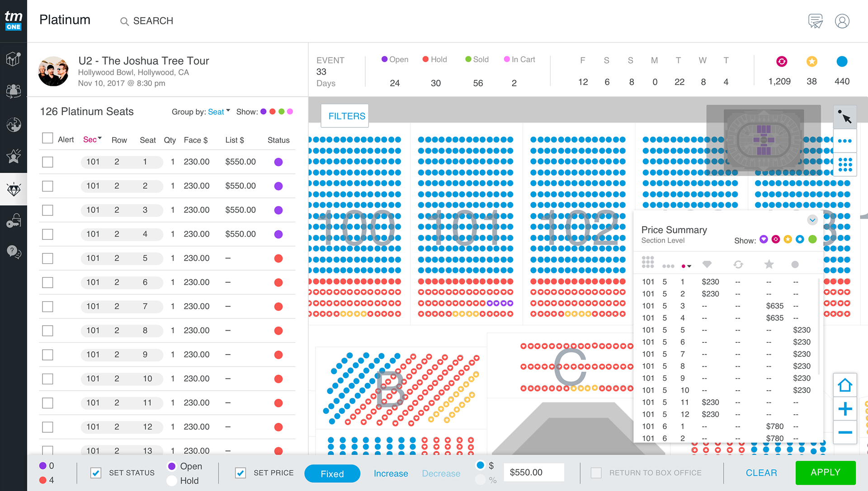Open the user profile icon
This screenshot has height=491, width=868.
tap(842, 21)
